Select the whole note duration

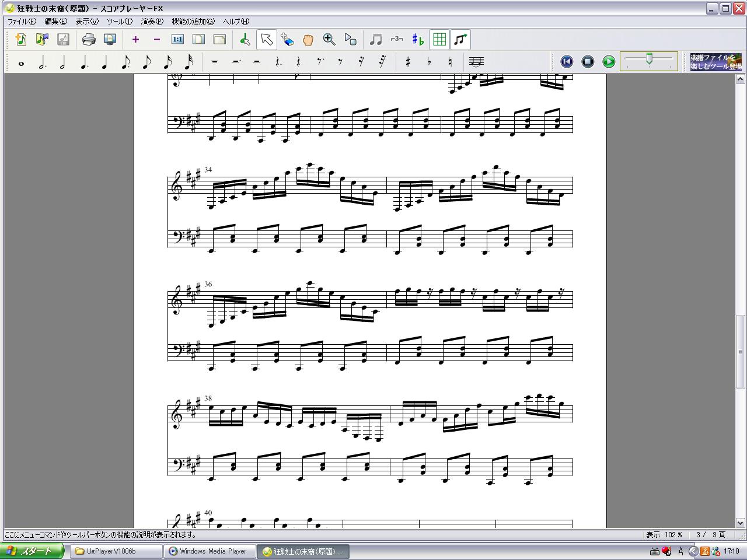(22, 62)
